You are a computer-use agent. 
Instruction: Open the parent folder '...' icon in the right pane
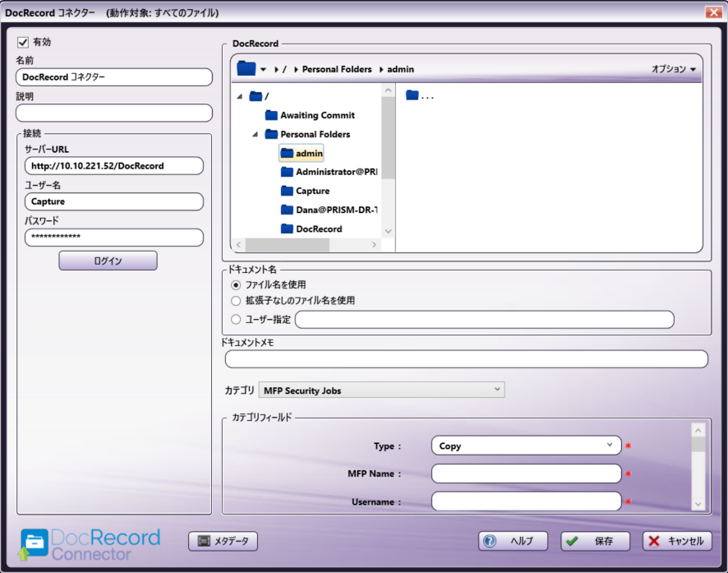(412, 95)
